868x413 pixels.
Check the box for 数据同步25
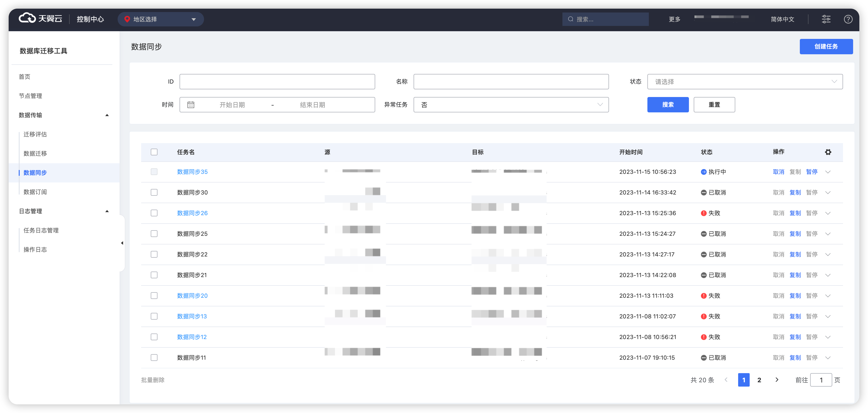(154, 234)
